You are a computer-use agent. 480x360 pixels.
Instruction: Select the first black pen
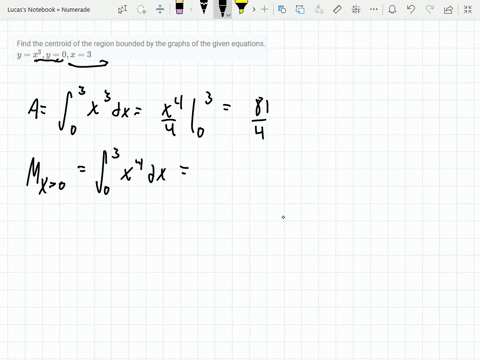point(204,7)
